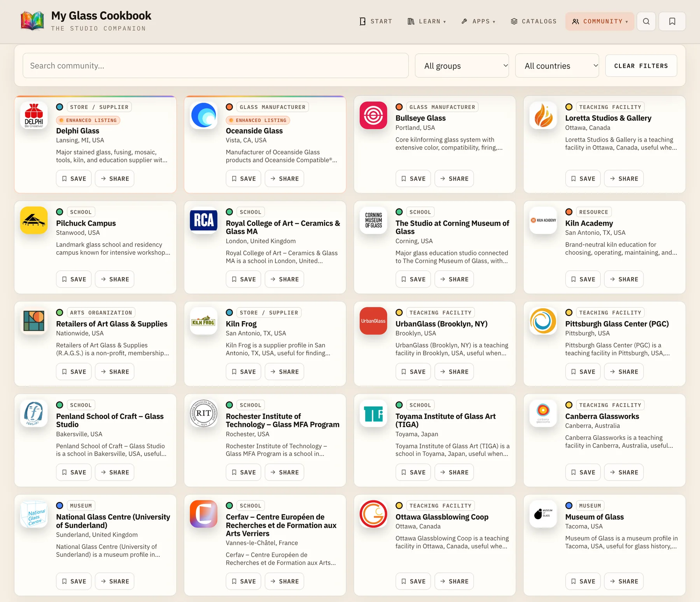Expand the Apps menu
The image size is (700, 602).
coord(478,21)
